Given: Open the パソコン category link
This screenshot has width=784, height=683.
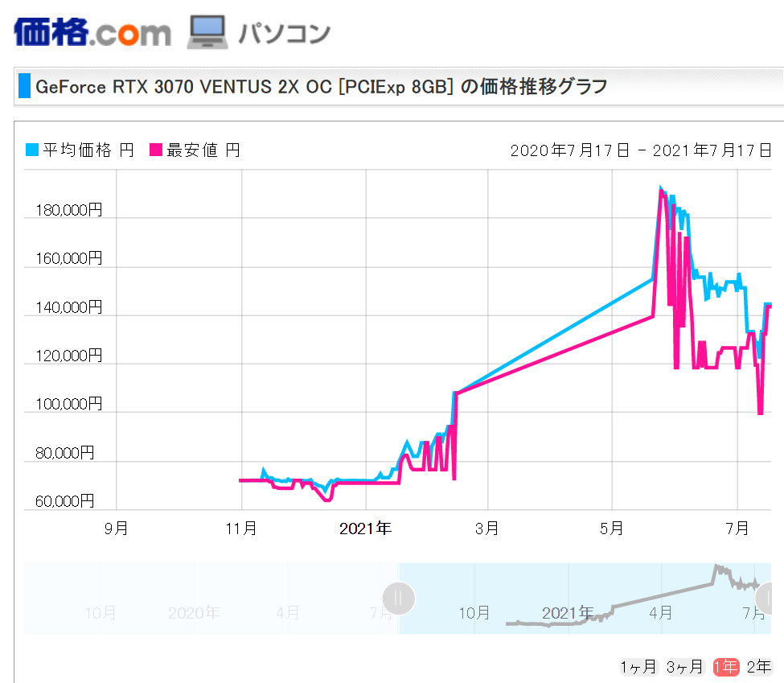Looking at the screenshot, I should [x=284, y=33].
